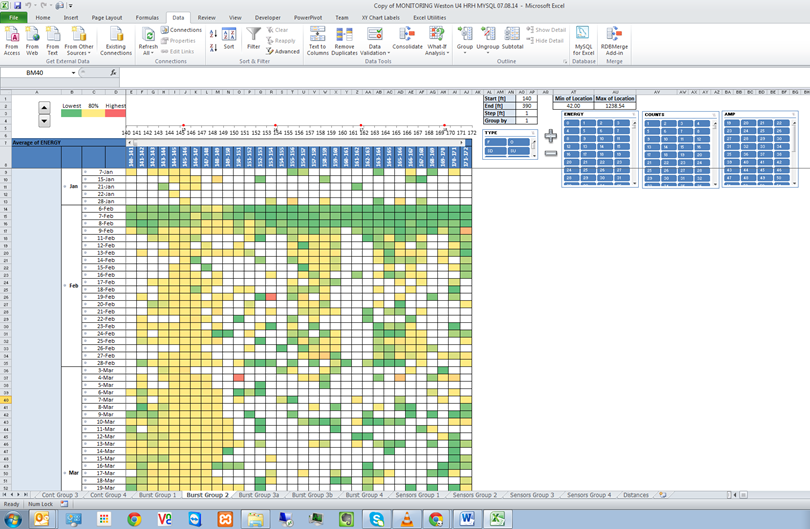Clear filter on TYPE slicer
The width and height of the screenshot is (810, 529).
(x=533, y=133)
